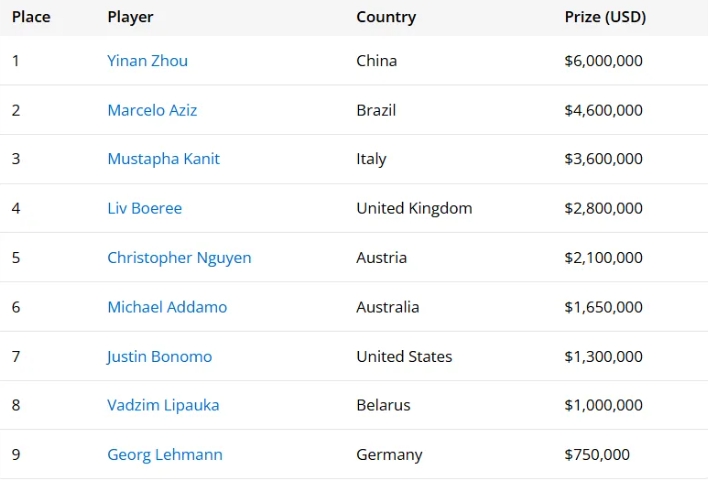Click the Player column header
This screenshot has width=708, height=483.
pos(130,17)
